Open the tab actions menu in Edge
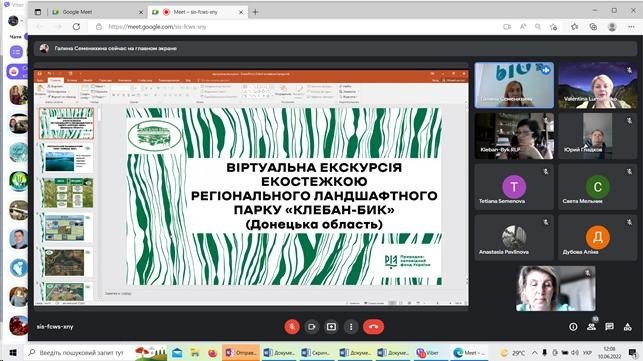This screenshot has height=361, width=643. (38, 12)
